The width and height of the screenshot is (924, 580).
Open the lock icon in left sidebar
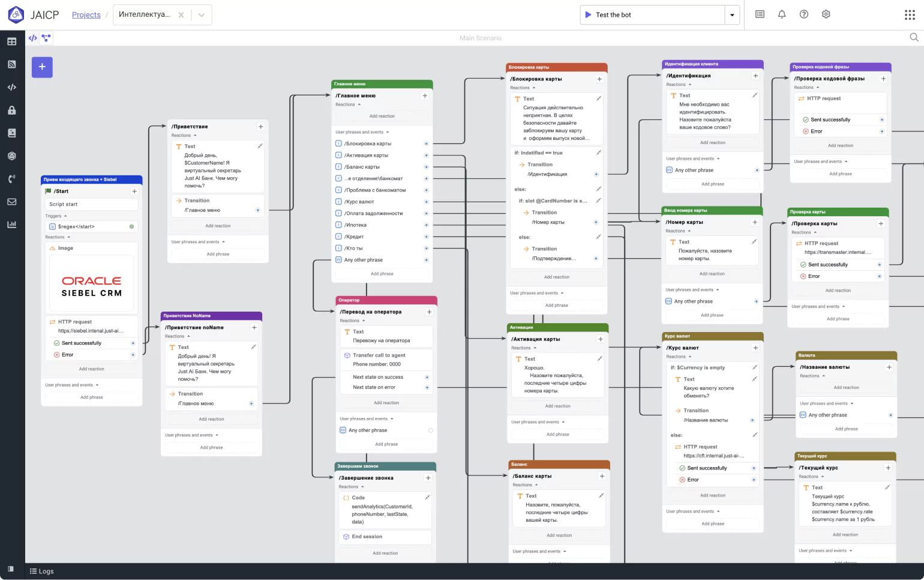click(x=11, y=110)
